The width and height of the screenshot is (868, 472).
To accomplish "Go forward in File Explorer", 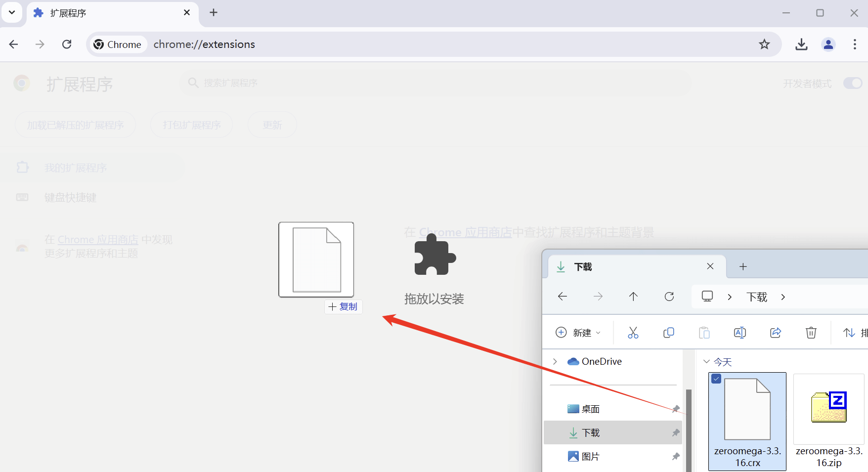I will click(598, 297).
